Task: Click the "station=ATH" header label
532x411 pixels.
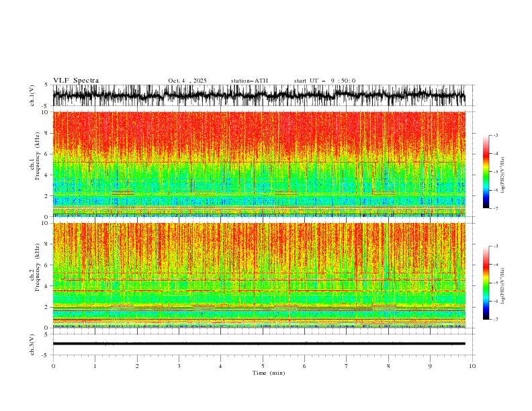Action: pyautogui.click(x=249, y=81)
